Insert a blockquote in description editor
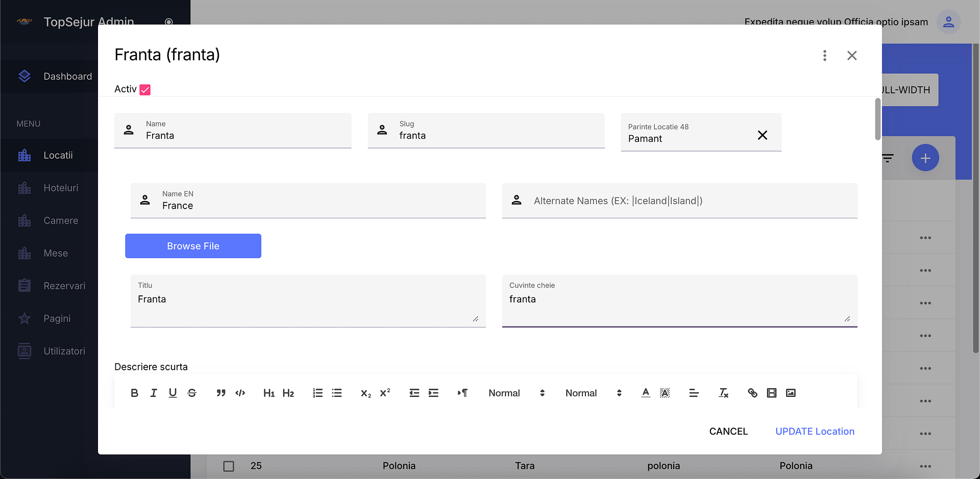The image size is (980, 479). [x=220, y=393]
